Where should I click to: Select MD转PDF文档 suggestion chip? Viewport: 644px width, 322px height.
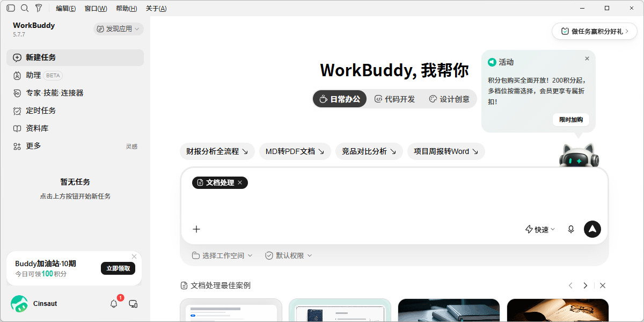295,151
